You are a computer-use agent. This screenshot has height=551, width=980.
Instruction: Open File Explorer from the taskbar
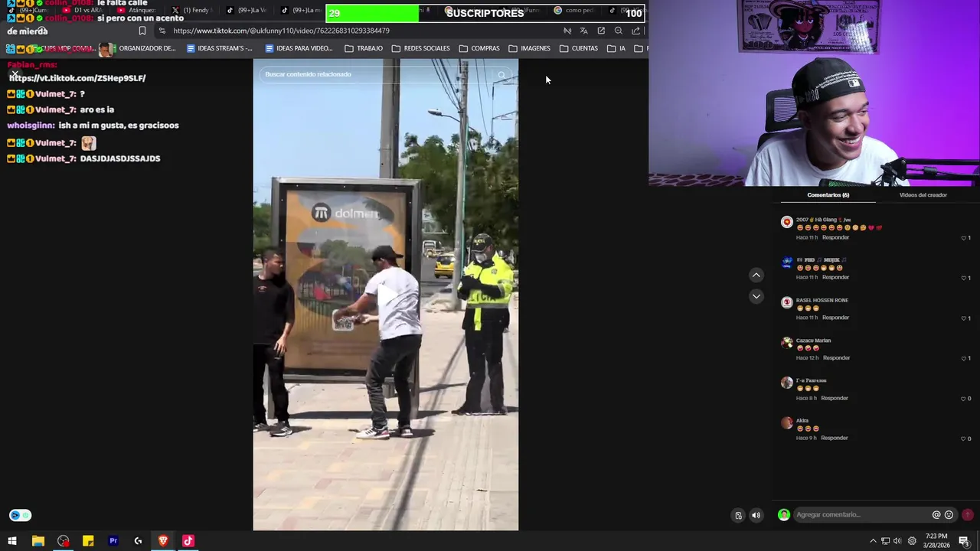[38, 541]
